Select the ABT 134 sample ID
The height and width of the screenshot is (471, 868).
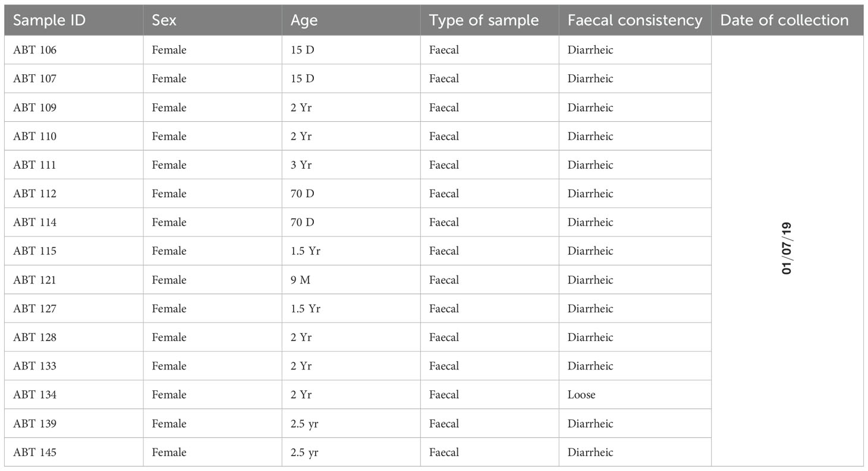[x=34, y=395]
